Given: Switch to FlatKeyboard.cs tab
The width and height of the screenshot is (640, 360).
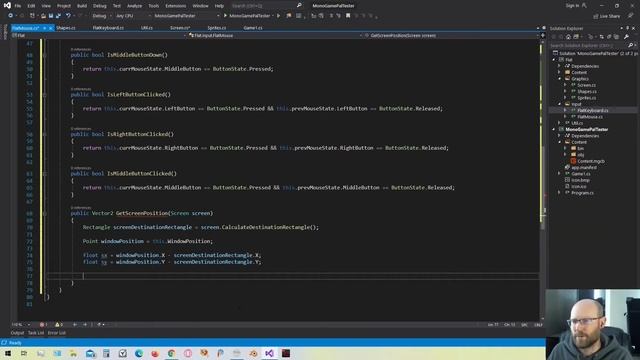Looking at the screenshot, I should (108, 28).
